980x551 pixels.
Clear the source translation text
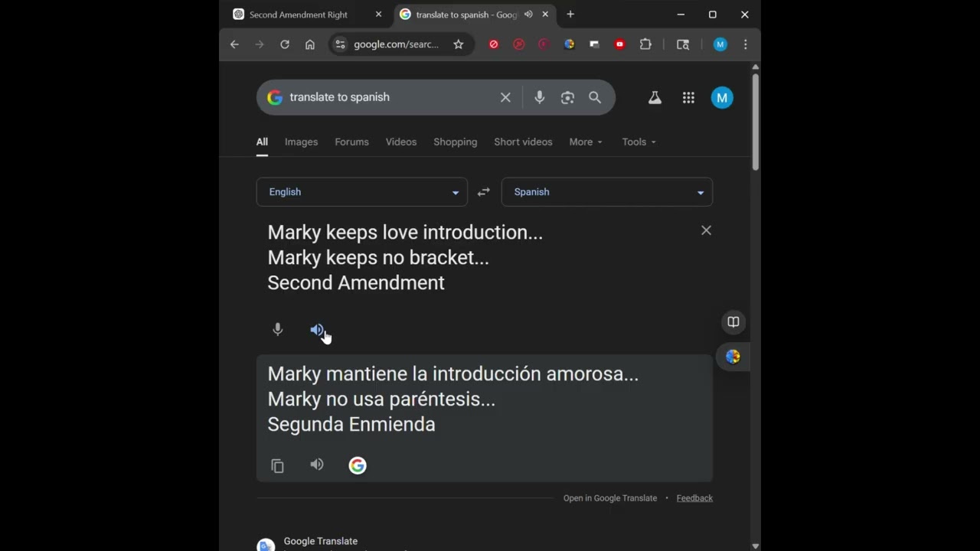[x=706, y=230]
